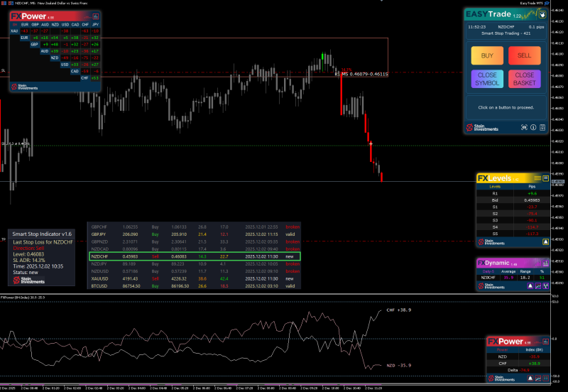Select the GBPNZD row in Smart Stop table
The height and width of the screenshot is (392, 568).
[195, 241]
